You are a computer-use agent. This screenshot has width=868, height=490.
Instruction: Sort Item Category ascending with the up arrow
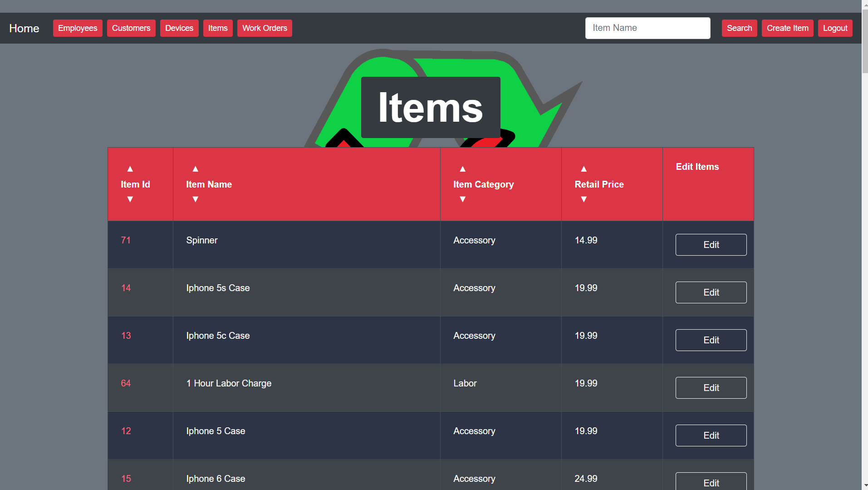click(463, 169)
